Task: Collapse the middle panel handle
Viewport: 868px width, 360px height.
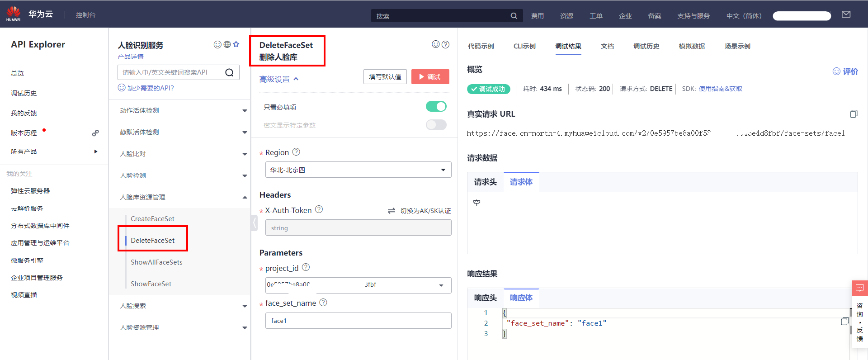Action: coord(255,223)
